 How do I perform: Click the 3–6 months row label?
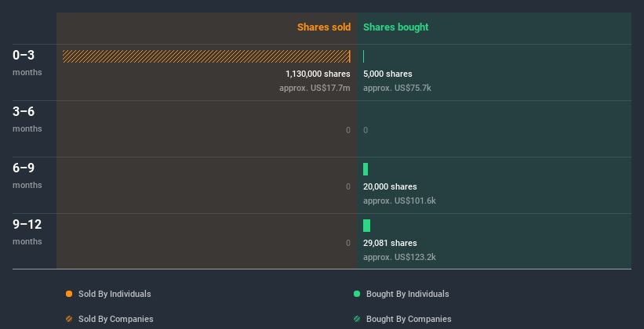click(x=27, y=119)
